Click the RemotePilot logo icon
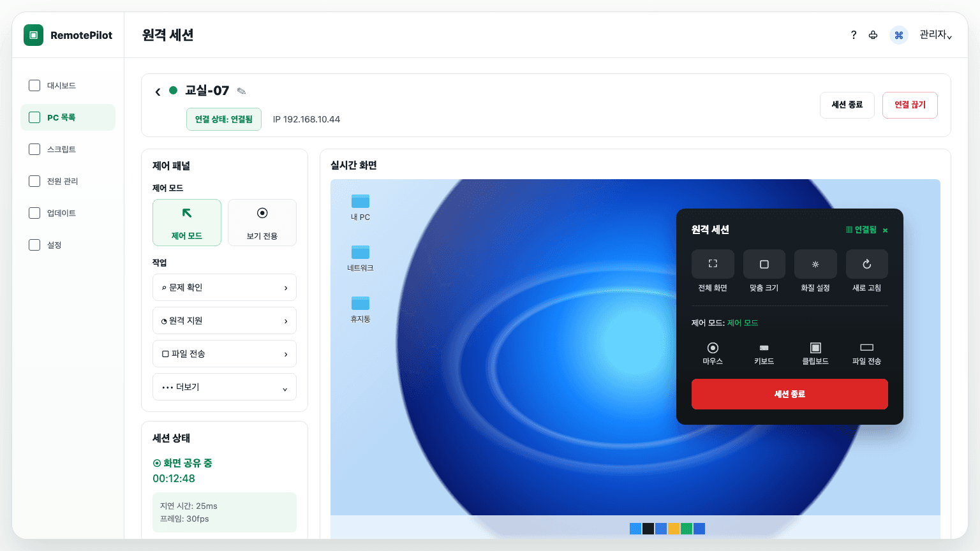 pos(34,35)
